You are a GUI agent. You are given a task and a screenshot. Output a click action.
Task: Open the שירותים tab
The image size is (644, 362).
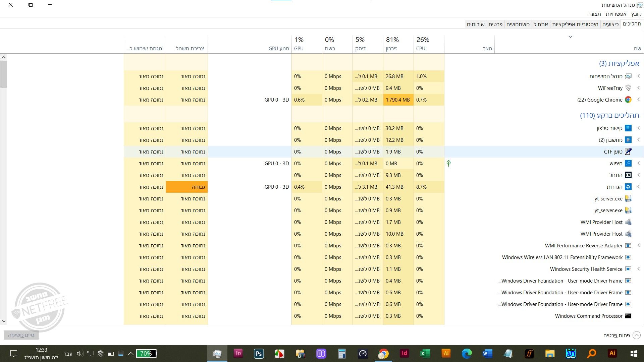476,24
